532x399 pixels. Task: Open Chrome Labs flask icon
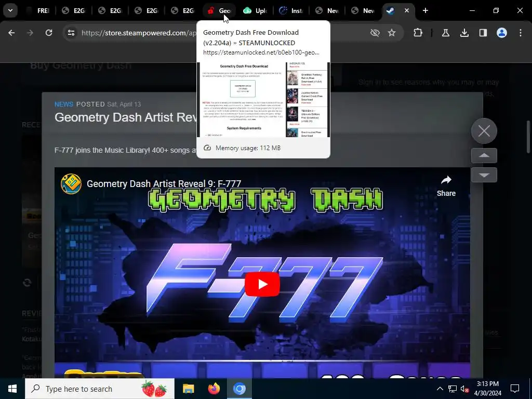pyautogui.click(x=446, y=33)
